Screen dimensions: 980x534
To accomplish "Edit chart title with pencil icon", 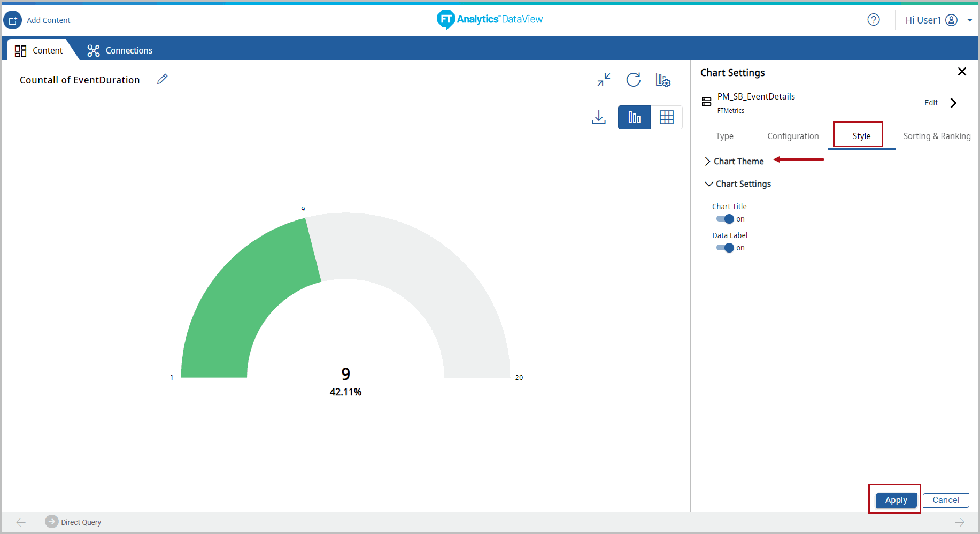I will tap(163, 79).
